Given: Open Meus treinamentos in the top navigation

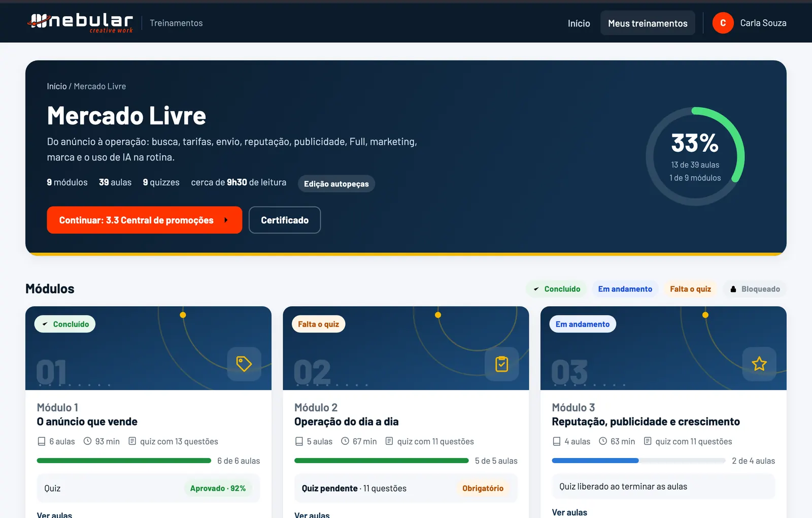Looking at the screenshot, I should tap(648, 23).
